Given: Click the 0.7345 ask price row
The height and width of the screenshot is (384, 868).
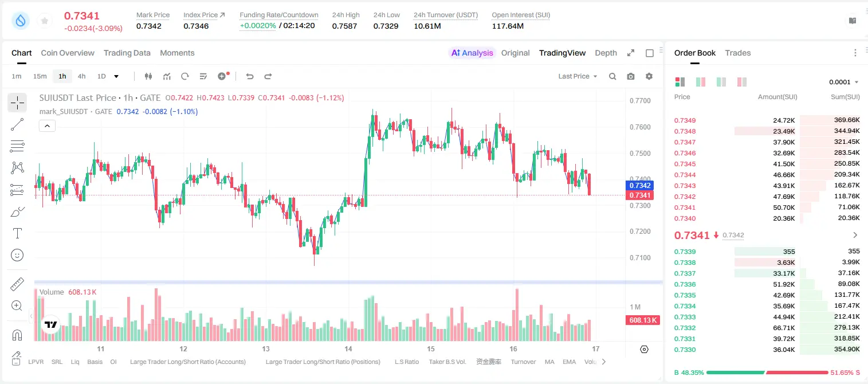Looking at the screenshot, I should 767,164.
